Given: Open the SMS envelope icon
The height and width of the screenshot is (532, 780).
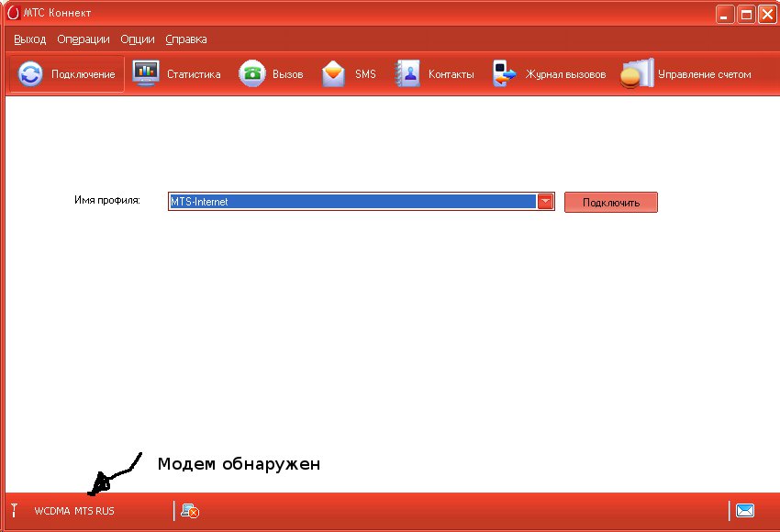Looking at the screenshot, I should [334, 74].
